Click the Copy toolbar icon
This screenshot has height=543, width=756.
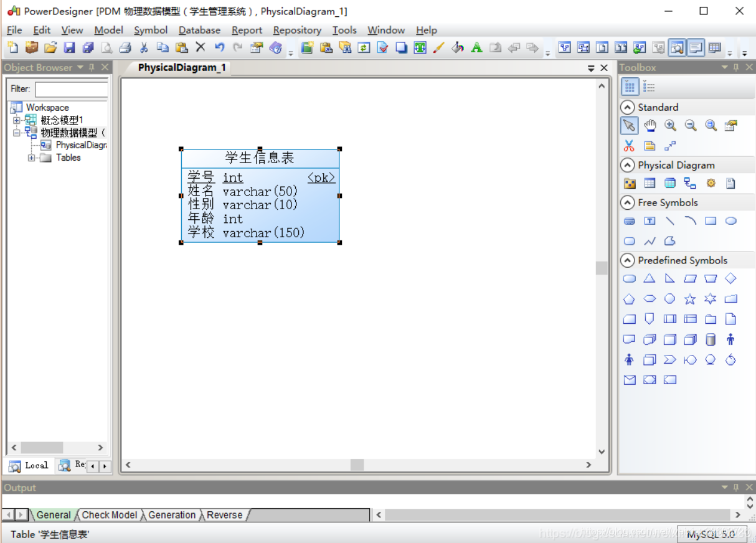coord(163,48)
